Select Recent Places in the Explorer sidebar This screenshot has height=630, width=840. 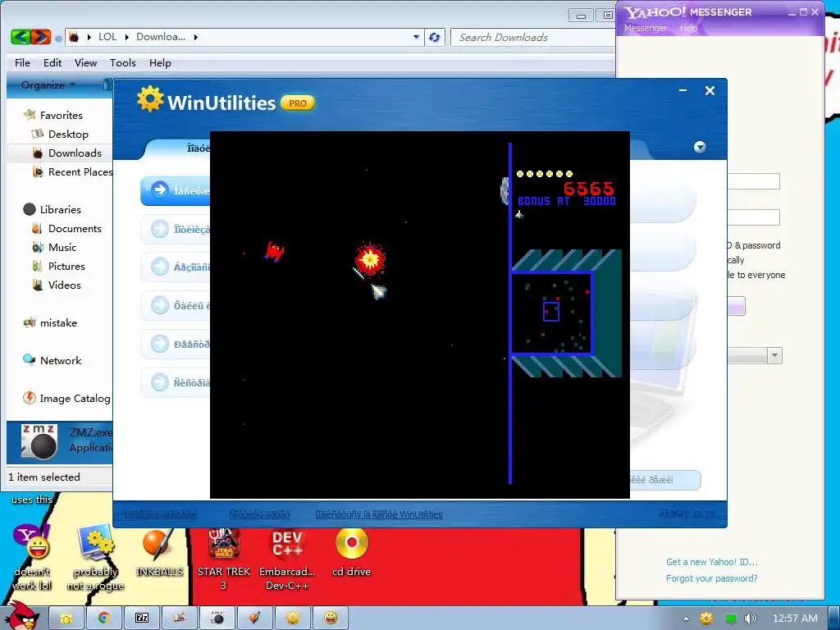(x=80, y=172)
